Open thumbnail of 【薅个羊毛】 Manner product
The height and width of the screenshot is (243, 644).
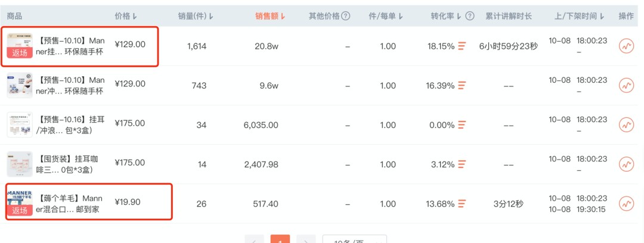pos(19,204)
